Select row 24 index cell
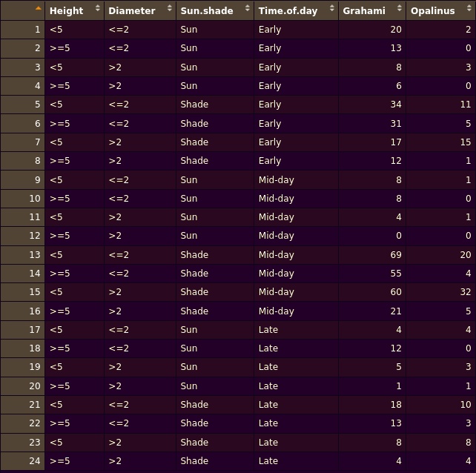The height and width of the screenshot is (473, 476). point(22,461)
